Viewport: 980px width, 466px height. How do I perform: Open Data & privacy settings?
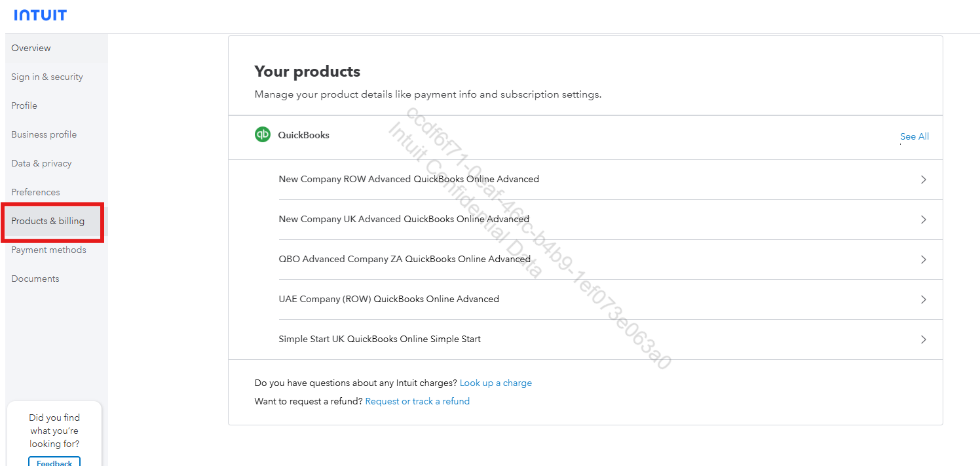[x=41, y=163]
